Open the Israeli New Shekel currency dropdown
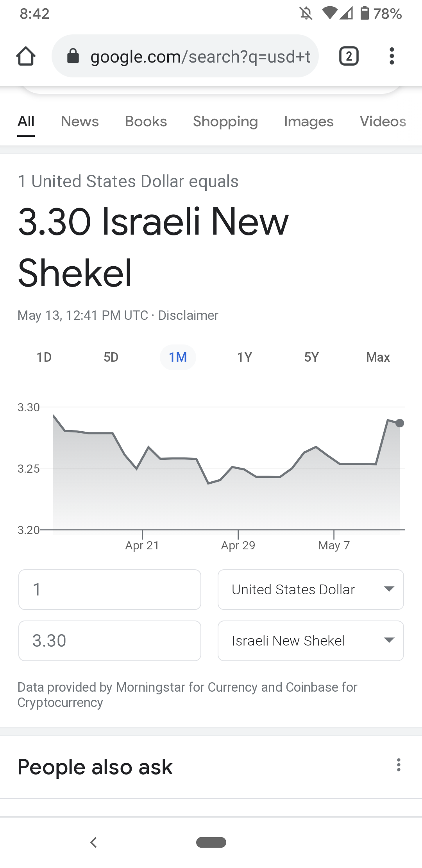The height and width of the screenshot is (868, 422). pyautogui.click(x=311, y=641)
